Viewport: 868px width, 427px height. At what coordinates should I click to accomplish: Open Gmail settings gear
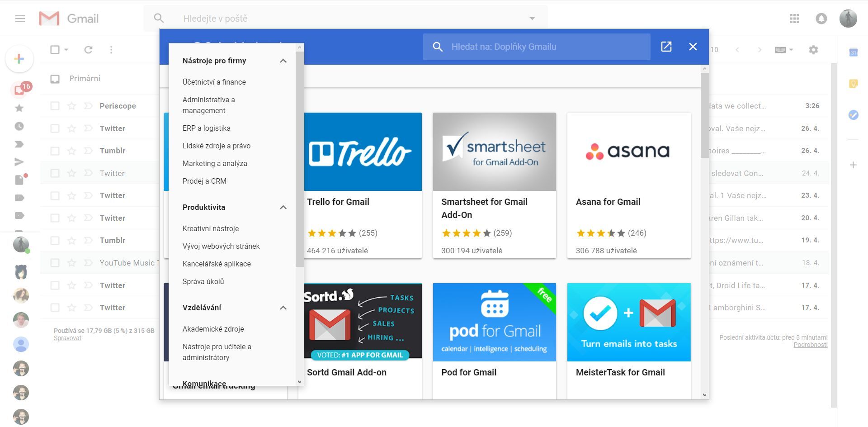[813, 50]
